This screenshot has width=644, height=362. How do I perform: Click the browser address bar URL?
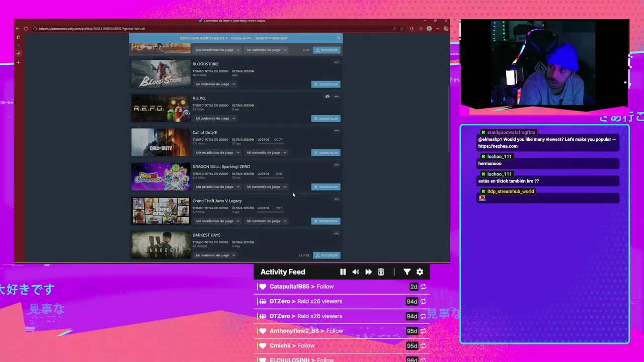pos(92,29)
